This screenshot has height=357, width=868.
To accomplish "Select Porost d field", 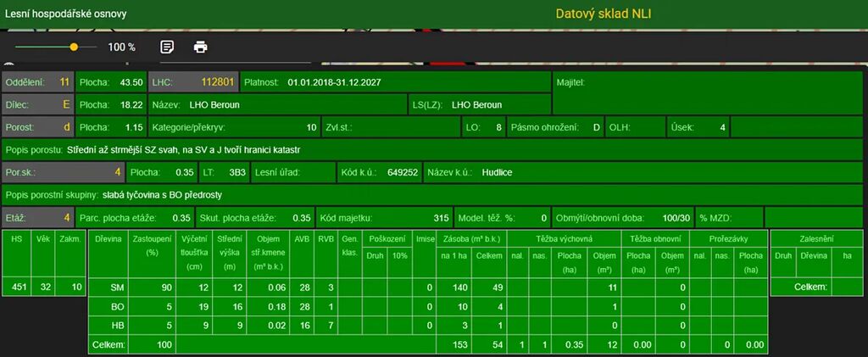I will [x=37, y=128].
